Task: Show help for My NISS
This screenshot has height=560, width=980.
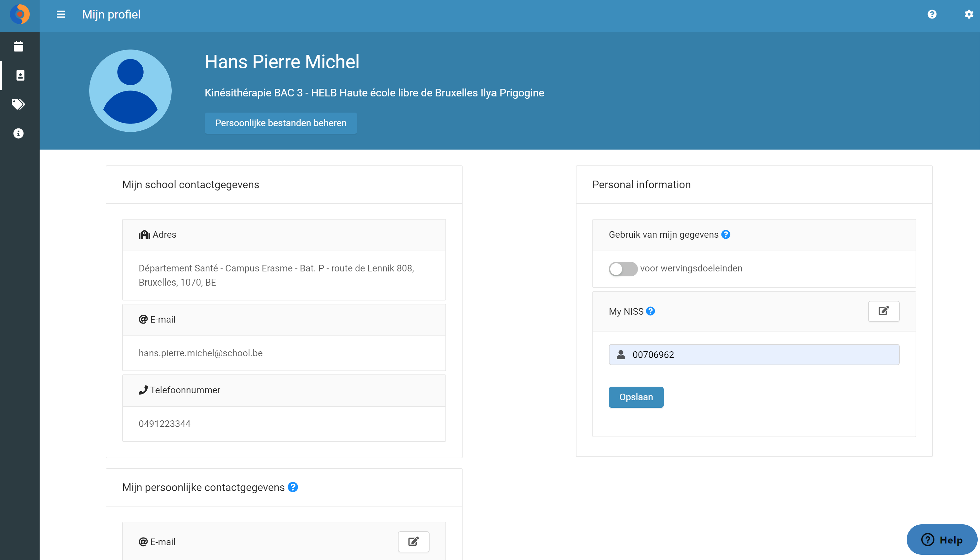Action: (x=650, y=311)
